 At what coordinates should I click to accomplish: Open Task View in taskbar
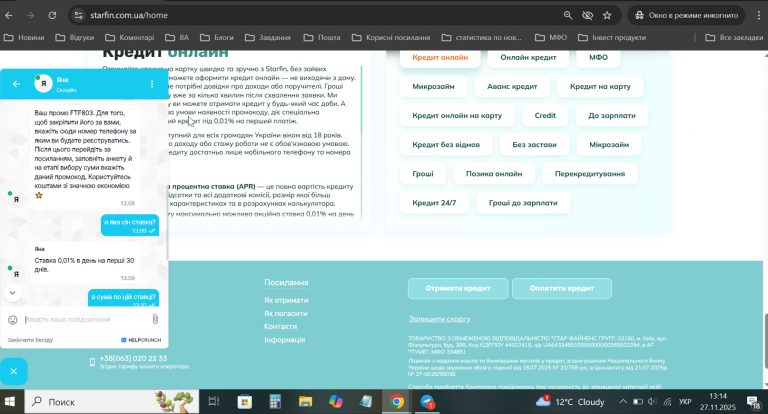tap(214, 402)
